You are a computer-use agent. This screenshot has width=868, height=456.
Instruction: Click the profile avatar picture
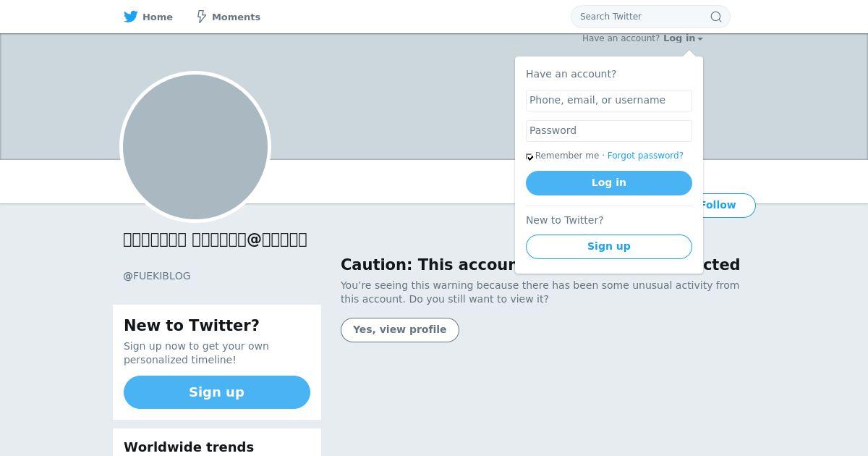195,147
